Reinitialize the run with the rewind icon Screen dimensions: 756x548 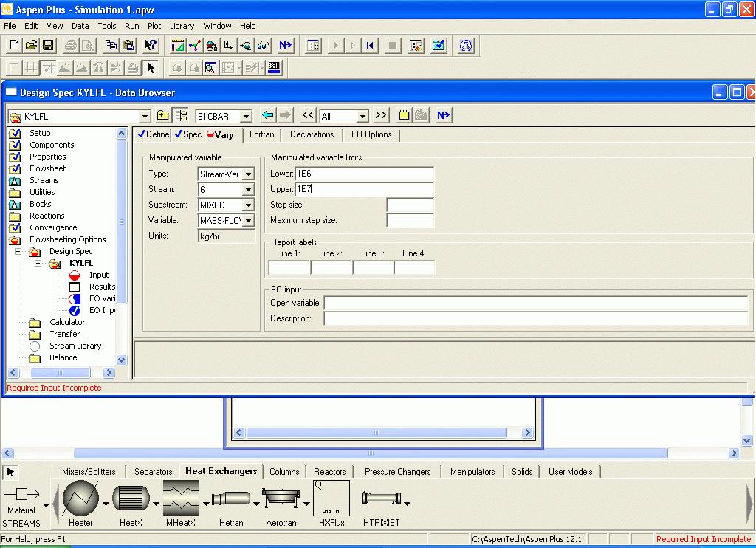click(x=371, y=45)
